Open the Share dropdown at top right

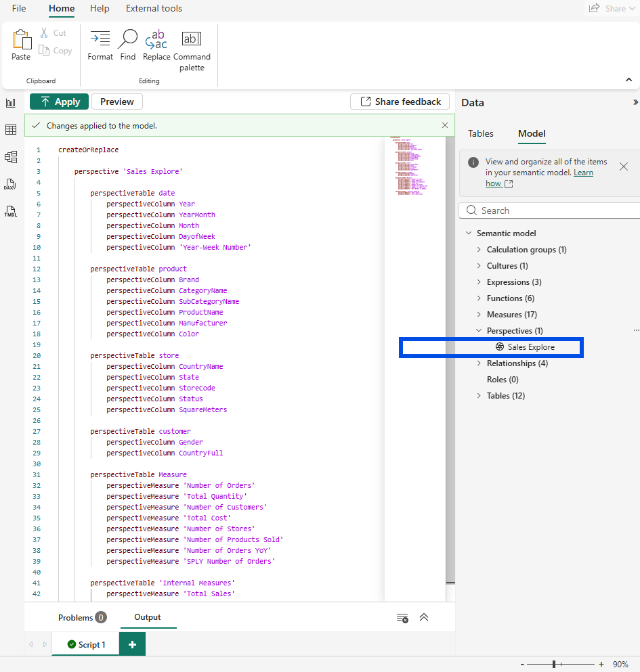(612, 8)
